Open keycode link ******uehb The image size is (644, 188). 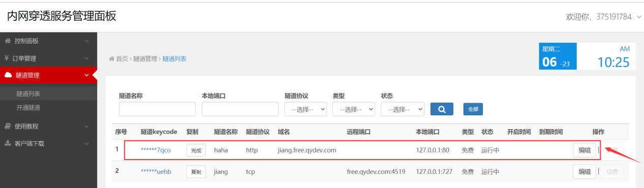tap(156, 172)
